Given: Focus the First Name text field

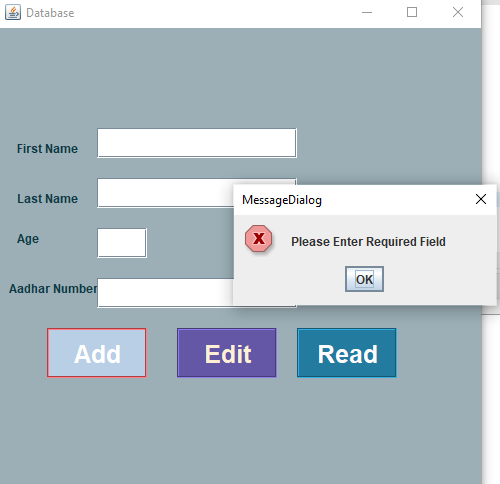Looking at the screenshot, I should pyautogui.click(x=197, y=143).
